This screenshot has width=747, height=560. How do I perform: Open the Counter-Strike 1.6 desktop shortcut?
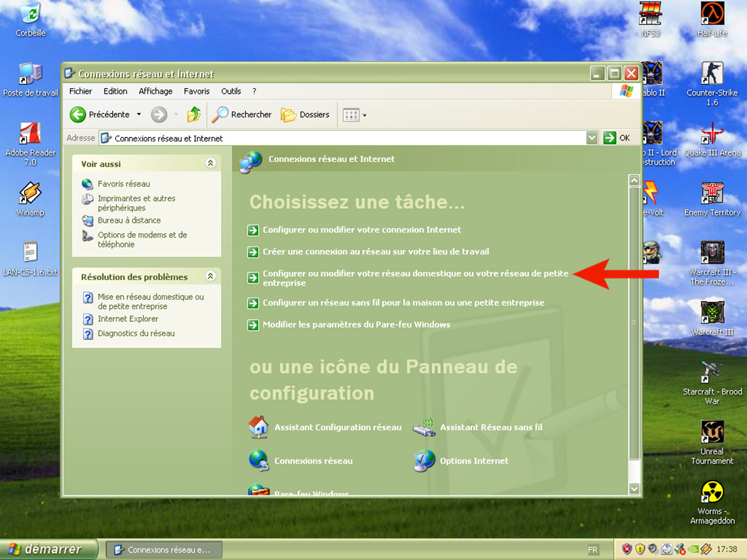point(711,74)
